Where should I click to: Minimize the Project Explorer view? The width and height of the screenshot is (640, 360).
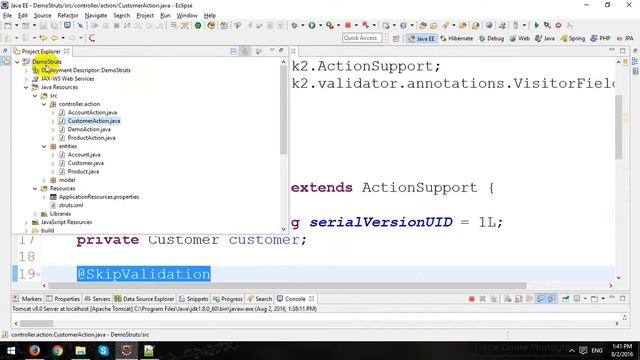click(x=272, y=51)
